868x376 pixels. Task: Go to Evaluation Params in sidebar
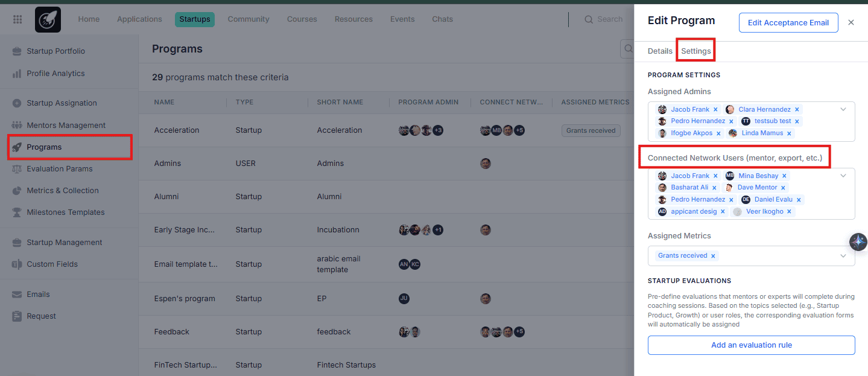(59, 169)
